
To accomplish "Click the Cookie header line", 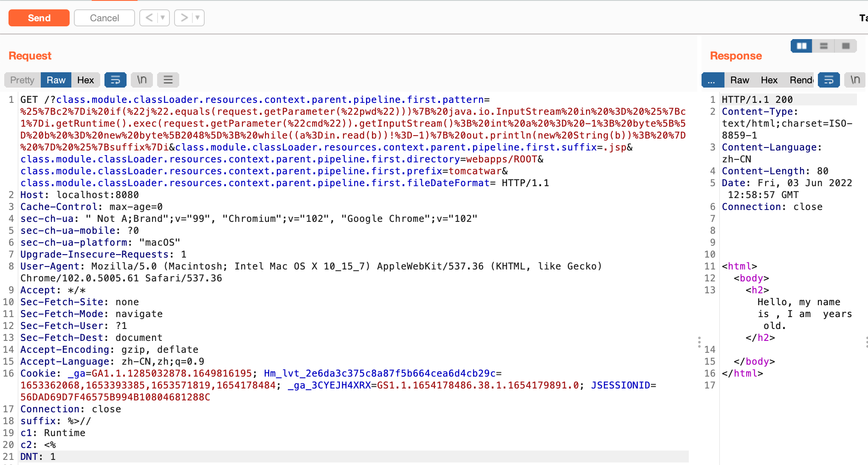I will tap(338, 385).
